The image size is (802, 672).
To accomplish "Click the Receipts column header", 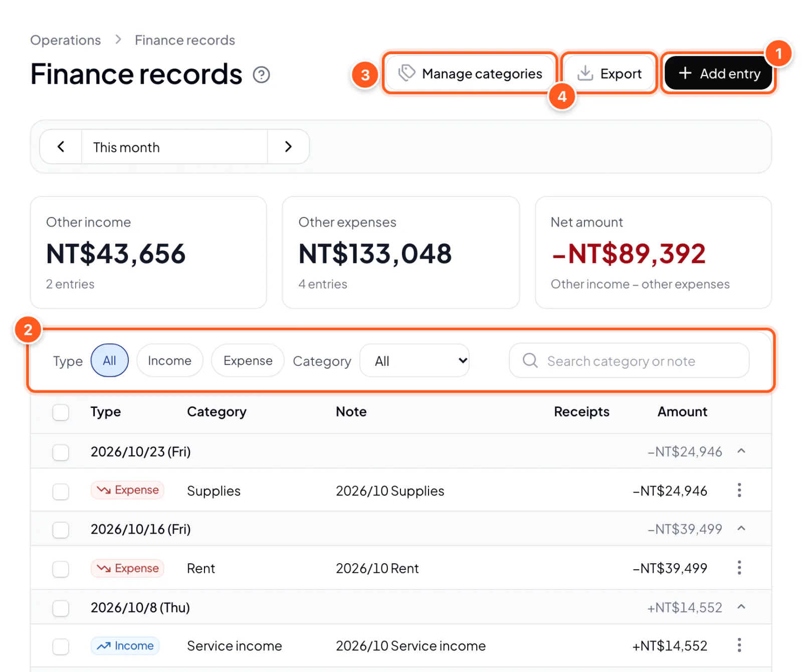I will [x=581, y=412].
